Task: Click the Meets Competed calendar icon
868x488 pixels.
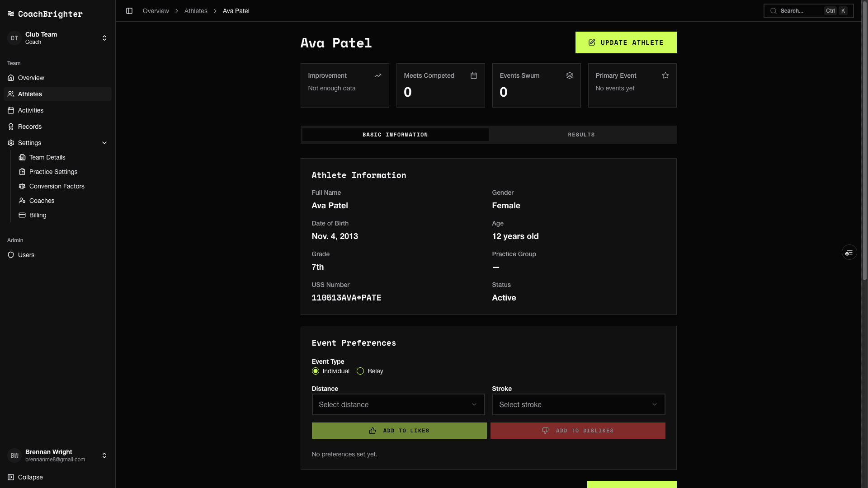Action: click(x=474, y=75)
